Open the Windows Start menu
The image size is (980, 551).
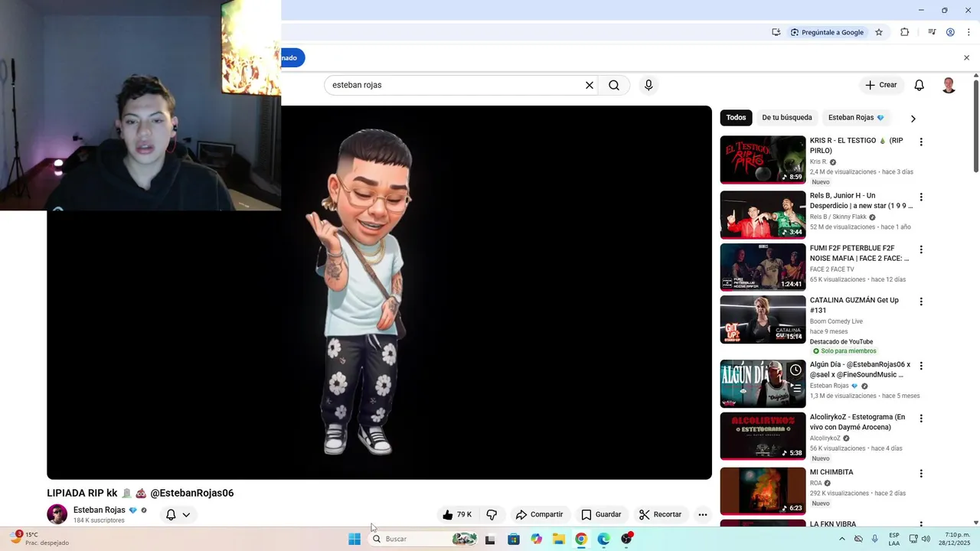(354, 539)
